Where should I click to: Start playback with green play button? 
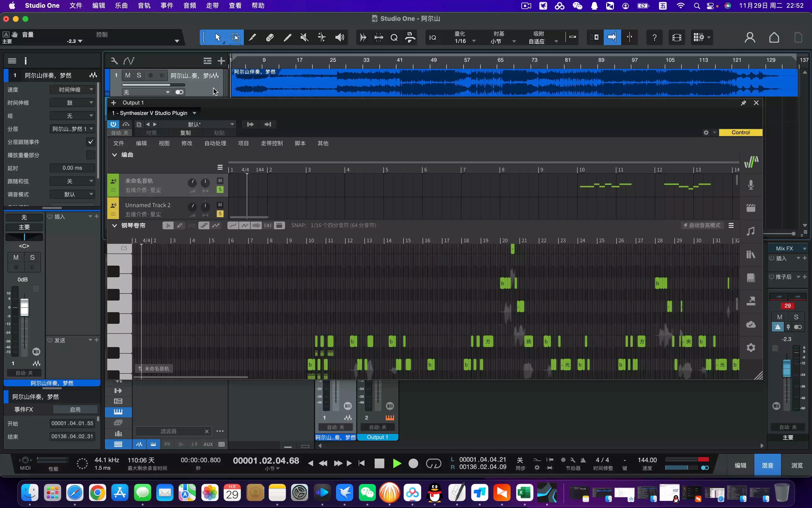click(x=397, y=464)
